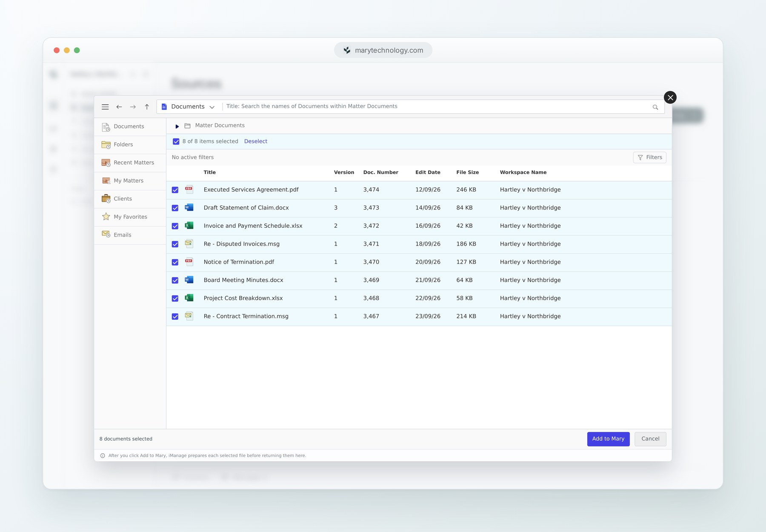Click the info icon in the footer note
The width and height of the screenshot is (766, 532).
pos(103,455)
